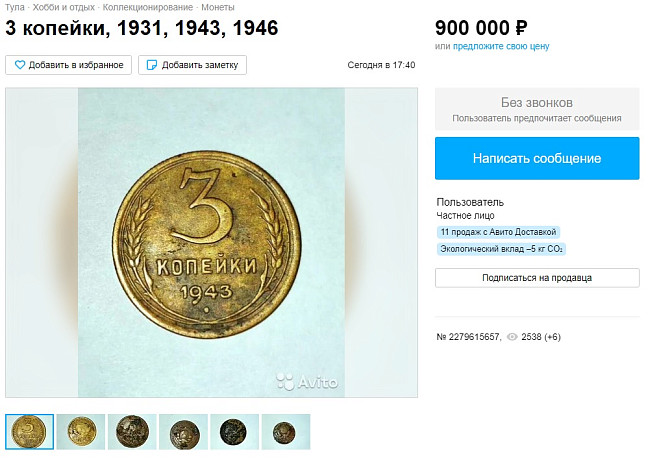This screenshot has width=659, height=460.
Task: Open the Хобби и отдых breadcrumb
Action: coord(64,7)
